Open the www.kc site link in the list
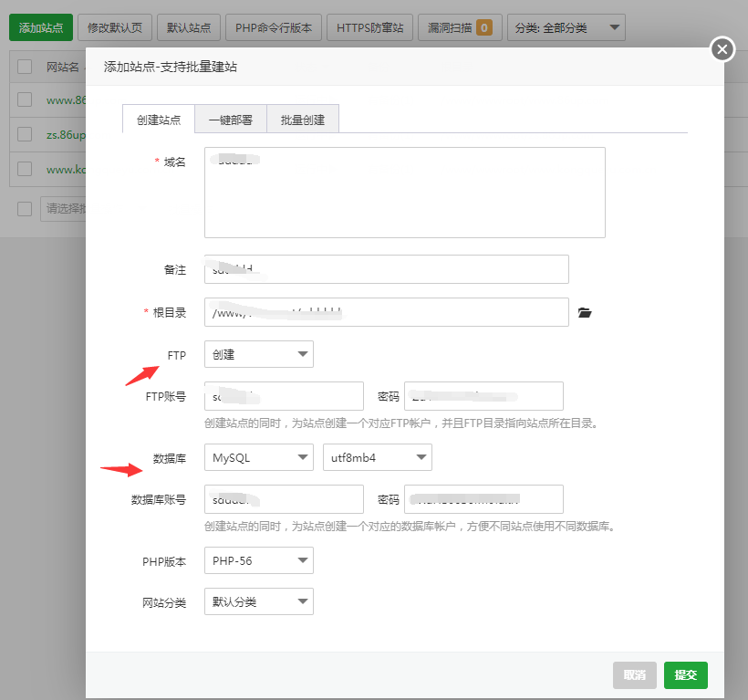Viewport: 748px width, 700px height. 66,170
